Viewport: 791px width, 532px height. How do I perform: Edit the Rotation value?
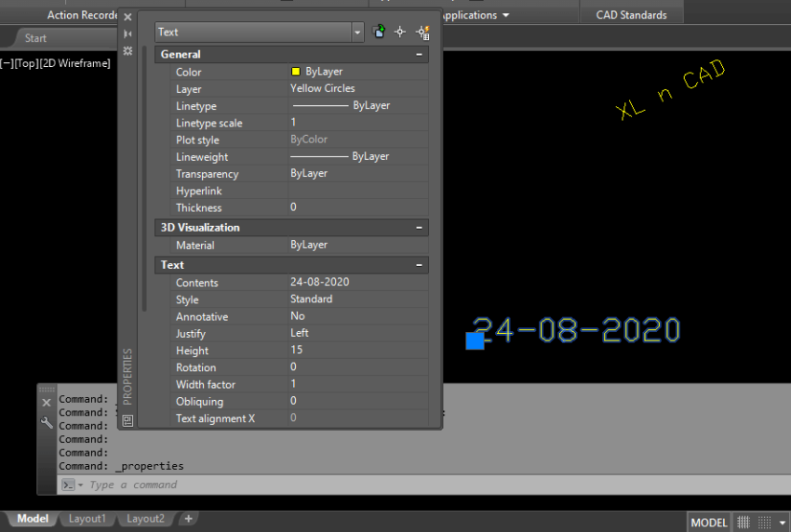pyautogui.click(x=357, y=367)
